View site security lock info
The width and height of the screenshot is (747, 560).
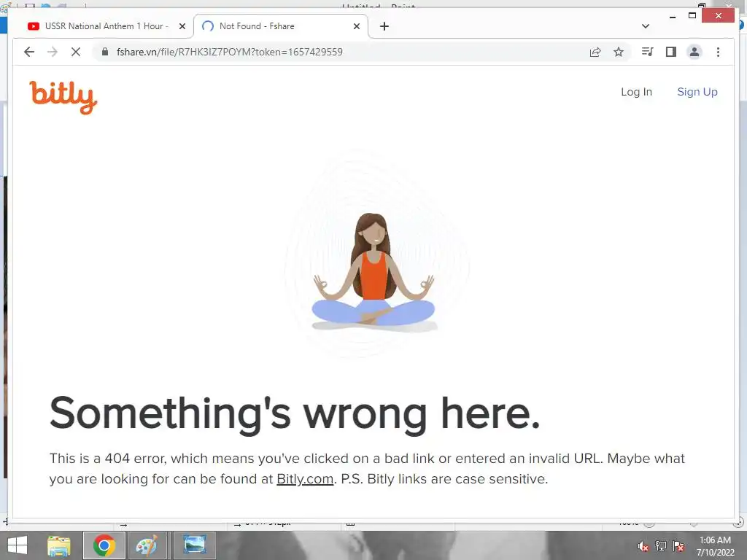[105, 52]
